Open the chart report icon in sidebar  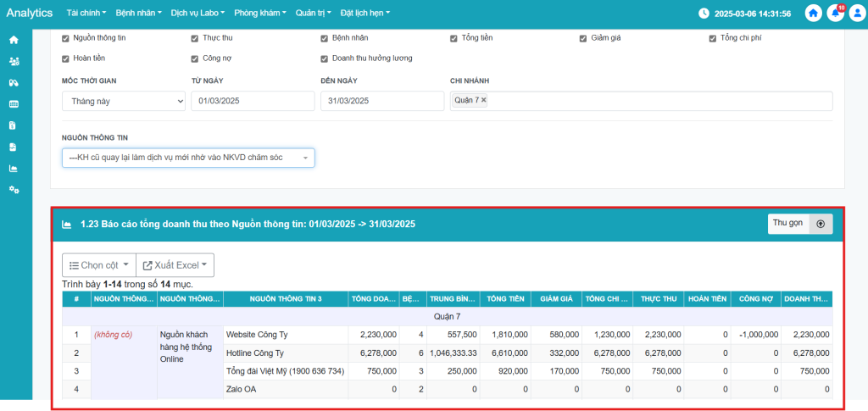pyautogui.click(x=14, y=168)
